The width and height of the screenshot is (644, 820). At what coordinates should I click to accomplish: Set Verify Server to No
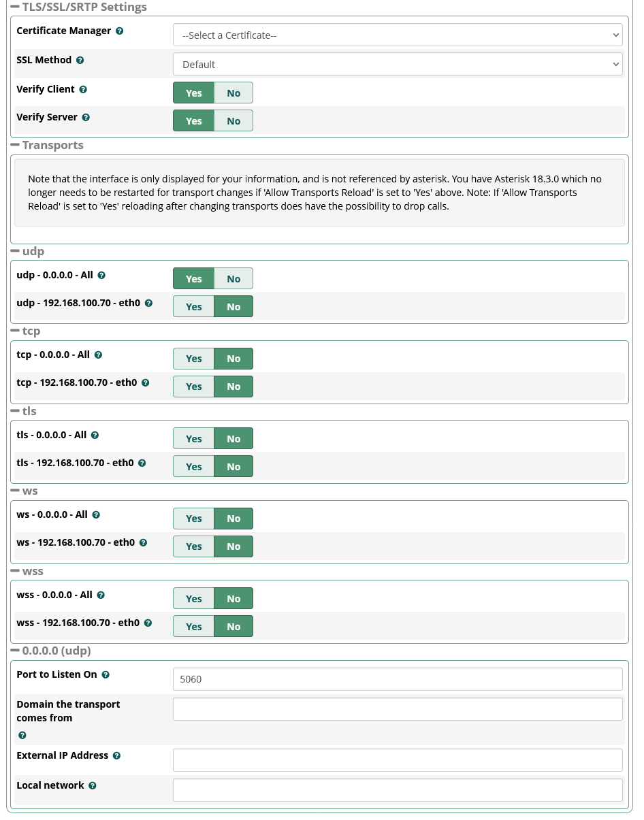click(234, 121)
